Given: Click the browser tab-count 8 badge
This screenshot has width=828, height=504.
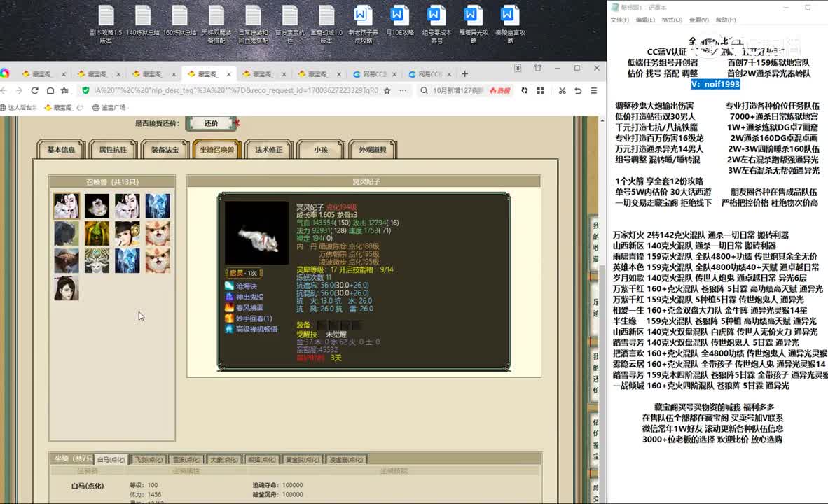Looking at the screenshot, I should click(518, 68).
